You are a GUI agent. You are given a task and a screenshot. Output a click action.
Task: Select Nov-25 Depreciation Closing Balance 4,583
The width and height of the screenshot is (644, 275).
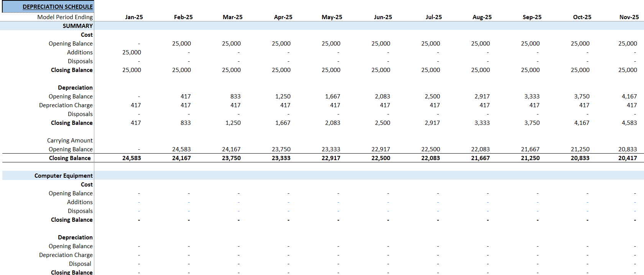[629, 123]
